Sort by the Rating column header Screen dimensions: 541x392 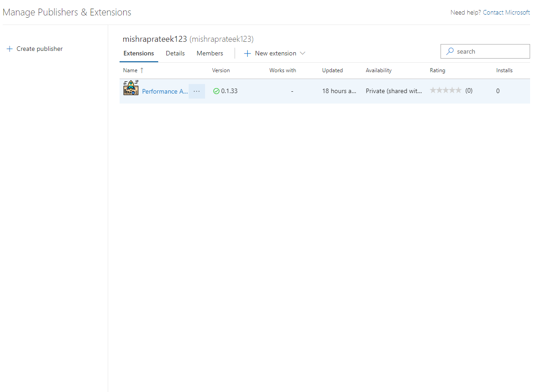pyautogui.click(x=437, y=70)
